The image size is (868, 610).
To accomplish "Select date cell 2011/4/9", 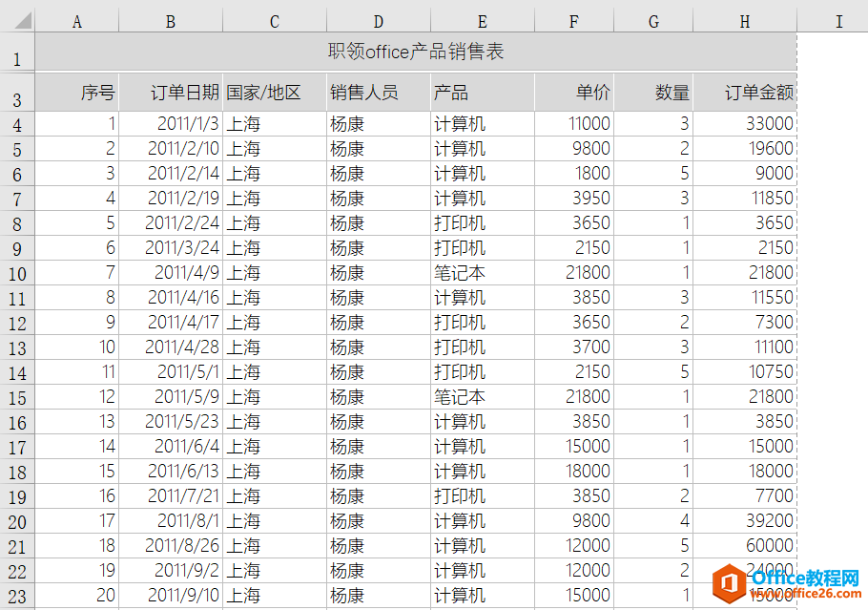I will [171, 273].
